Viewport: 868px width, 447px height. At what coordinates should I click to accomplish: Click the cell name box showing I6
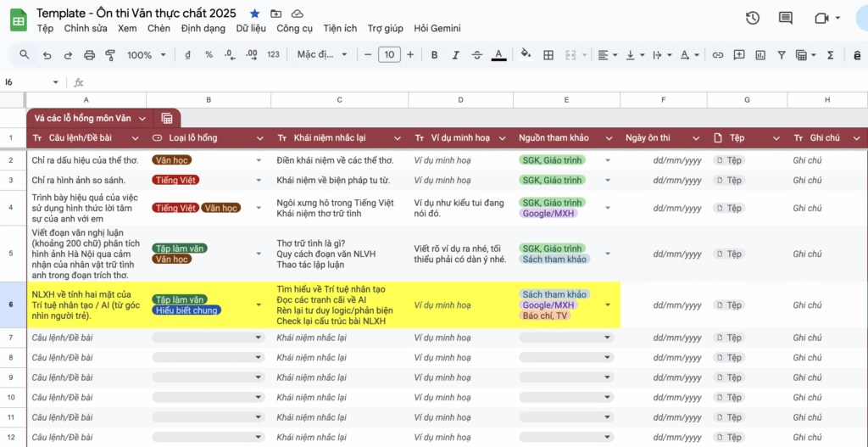click(x=25, y=82)
